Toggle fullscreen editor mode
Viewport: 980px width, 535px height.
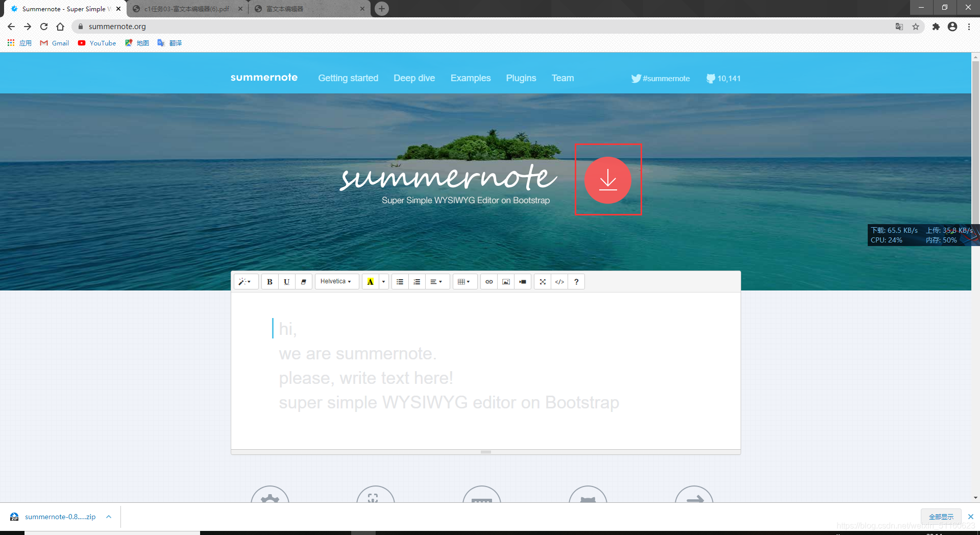(543, 282)
